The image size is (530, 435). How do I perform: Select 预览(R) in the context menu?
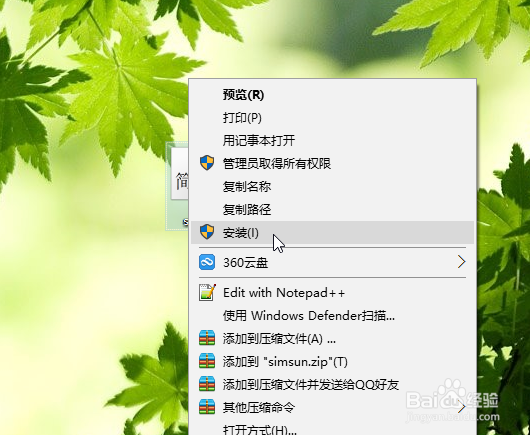[332, 95]
